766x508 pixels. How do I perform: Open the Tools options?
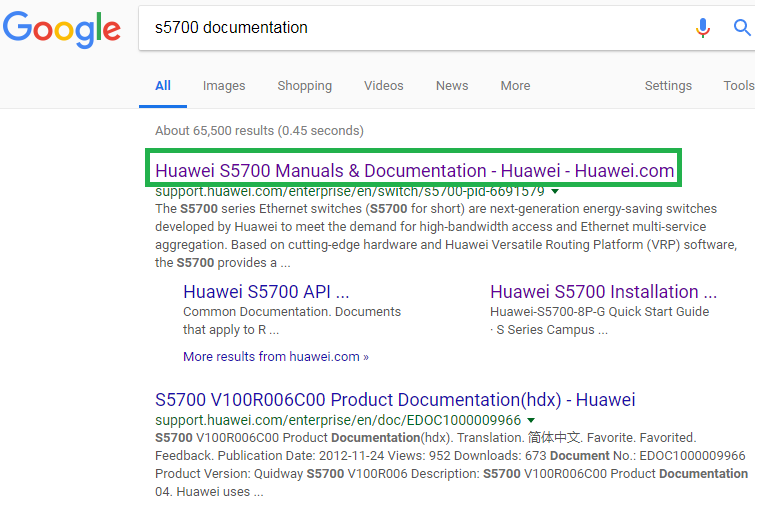[739, 86]
